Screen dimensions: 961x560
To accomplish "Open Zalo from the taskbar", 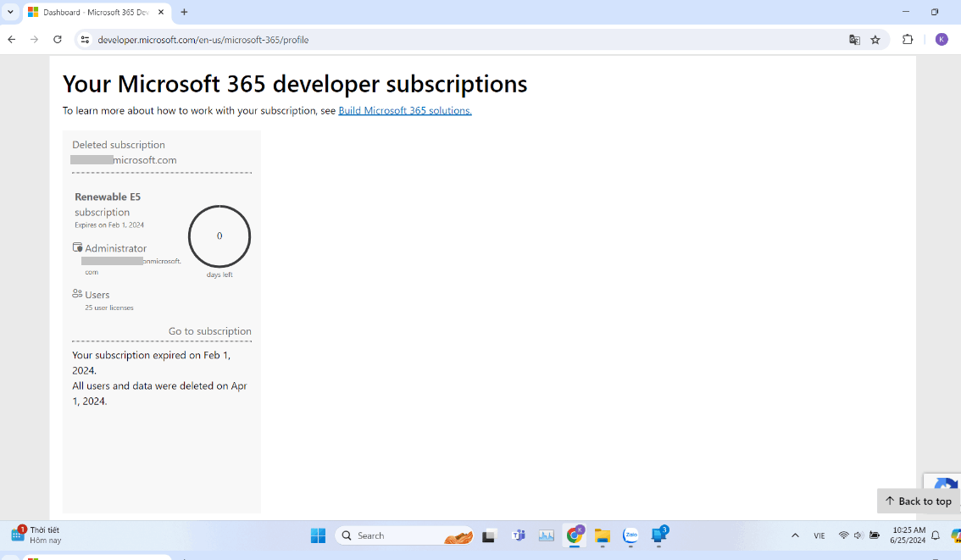I will tap(630, 535).
